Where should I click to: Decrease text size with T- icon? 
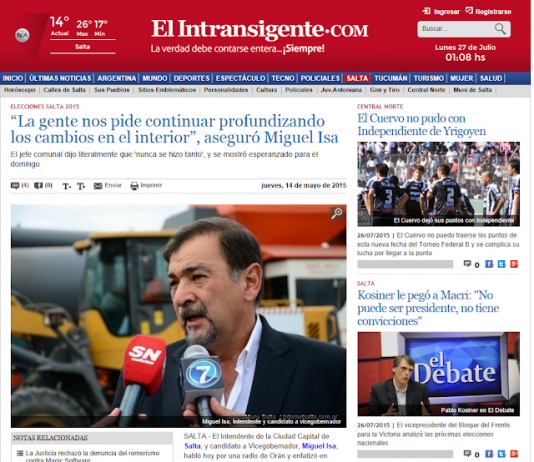pos(66,186)
